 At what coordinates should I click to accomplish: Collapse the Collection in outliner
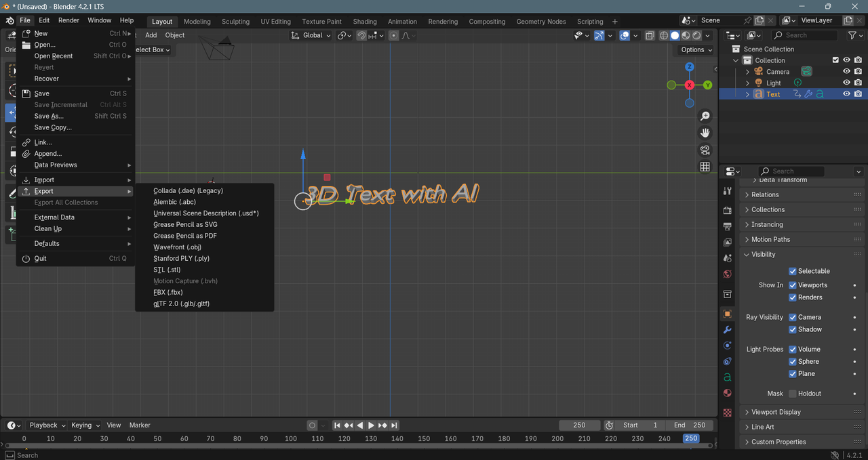[736, 60]
